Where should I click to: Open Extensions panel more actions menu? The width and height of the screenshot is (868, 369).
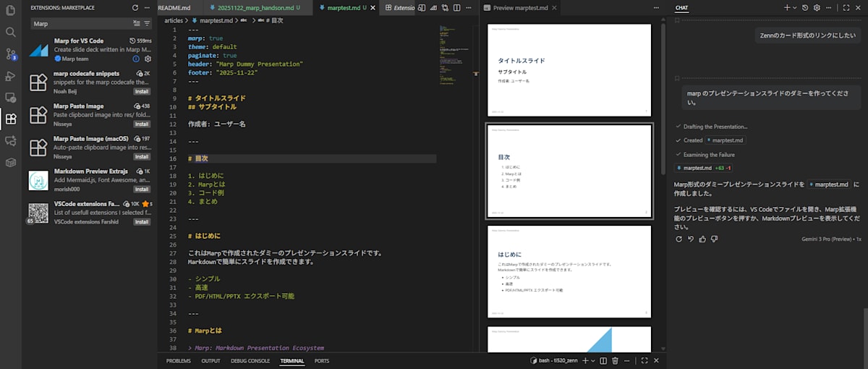click(148, 7)
